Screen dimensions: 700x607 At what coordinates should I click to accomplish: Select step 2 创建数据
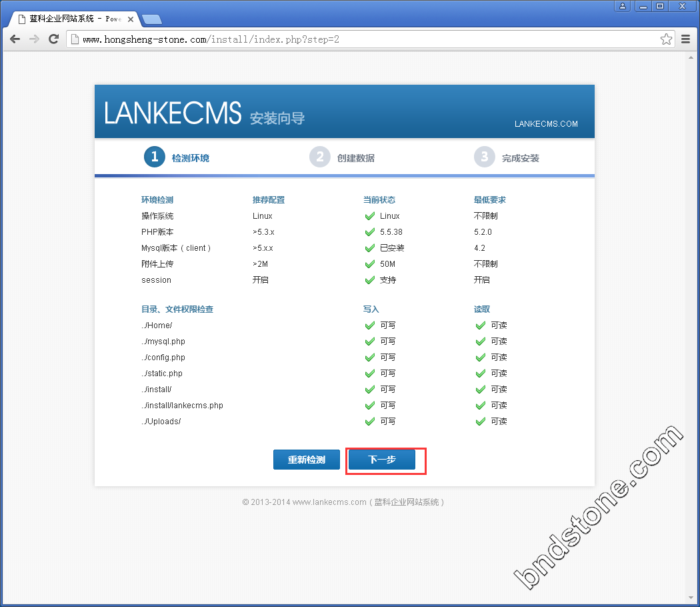coord(342,157)
